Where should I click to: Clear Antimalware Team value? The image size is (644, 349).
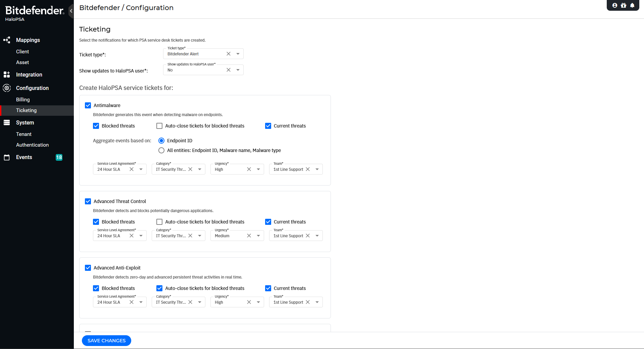coord(308,169)
